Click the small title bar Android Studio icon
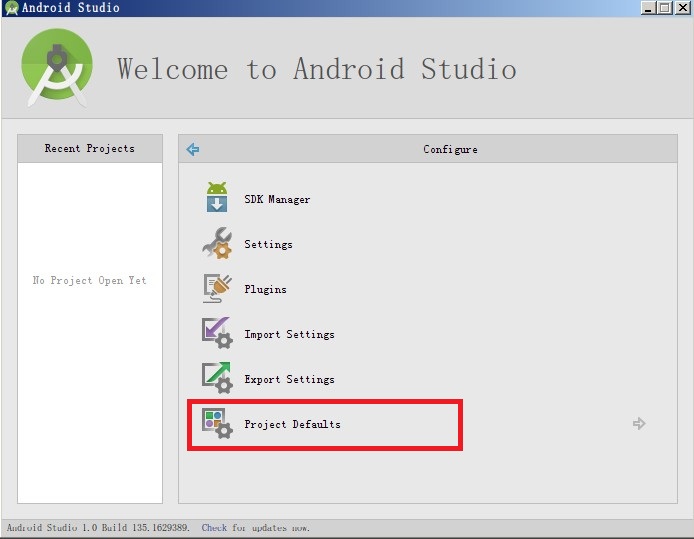 point(11,8)
